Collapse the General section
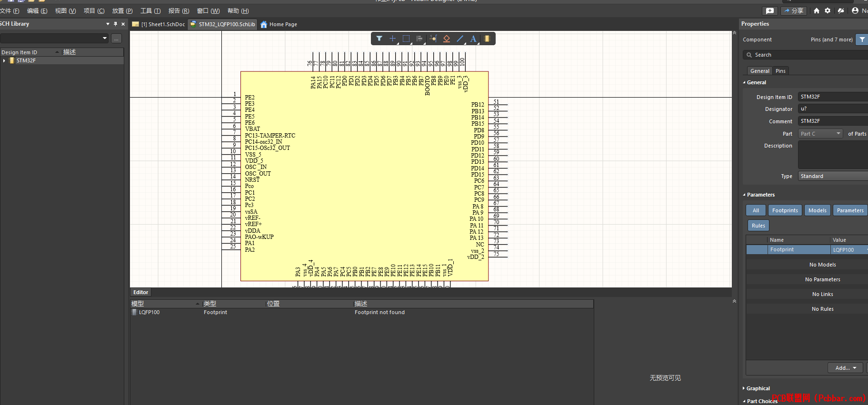 coord(744,82)
